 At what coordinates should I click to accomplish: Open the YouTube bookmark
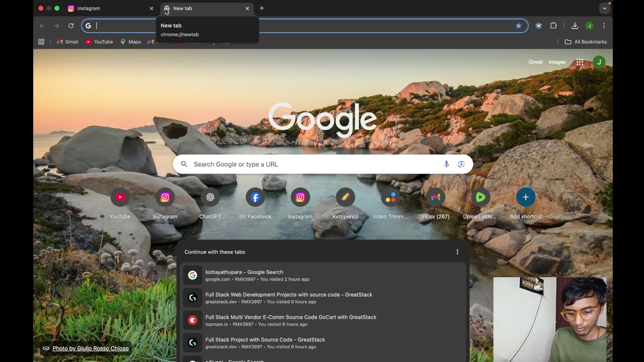coord(99,42)
